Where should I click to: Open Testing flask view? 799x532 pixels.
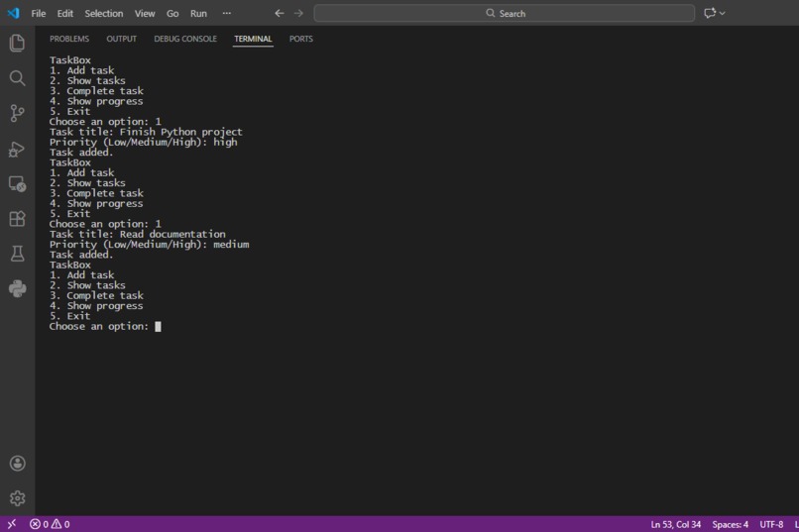point(17,254)
